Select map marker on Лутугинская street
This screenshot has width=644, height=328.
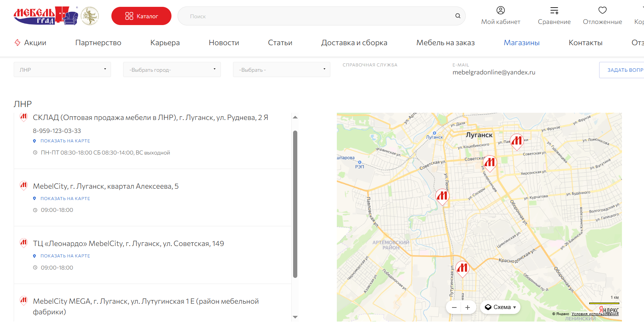(x=462, y=269)
